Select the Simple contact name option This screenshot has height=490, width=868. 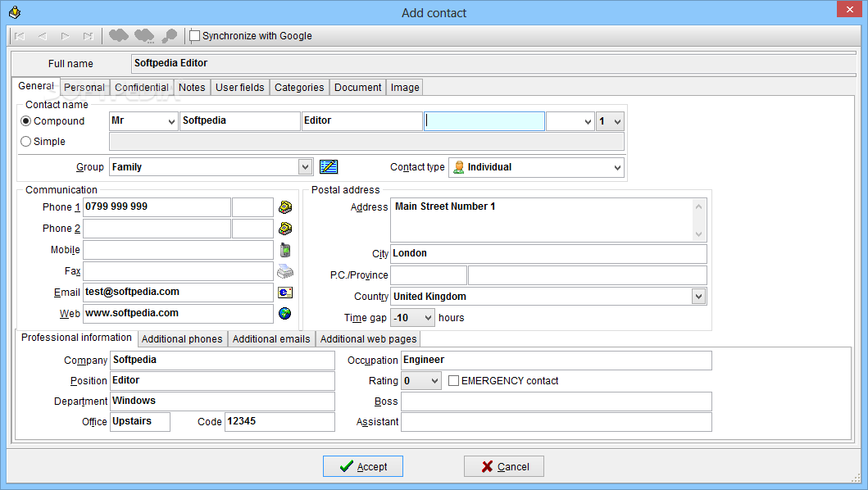coord(26,142)
